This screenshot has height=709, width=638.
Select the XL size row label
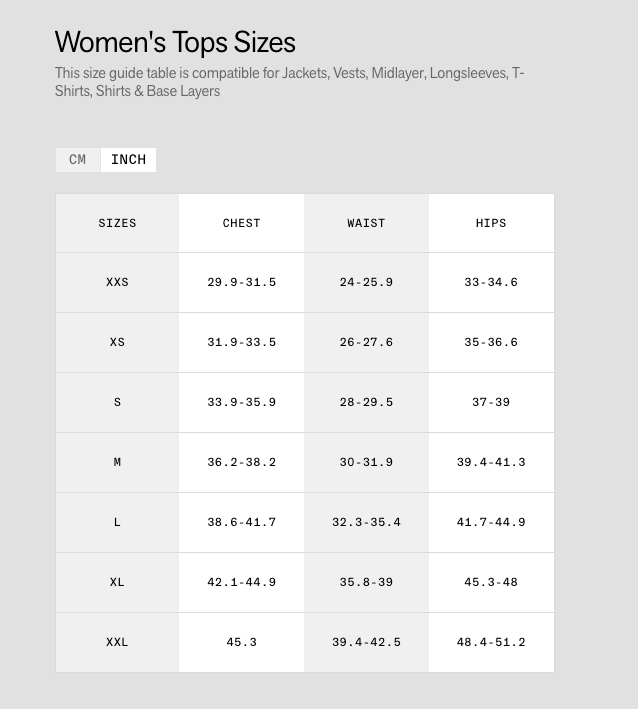[117, 582]
